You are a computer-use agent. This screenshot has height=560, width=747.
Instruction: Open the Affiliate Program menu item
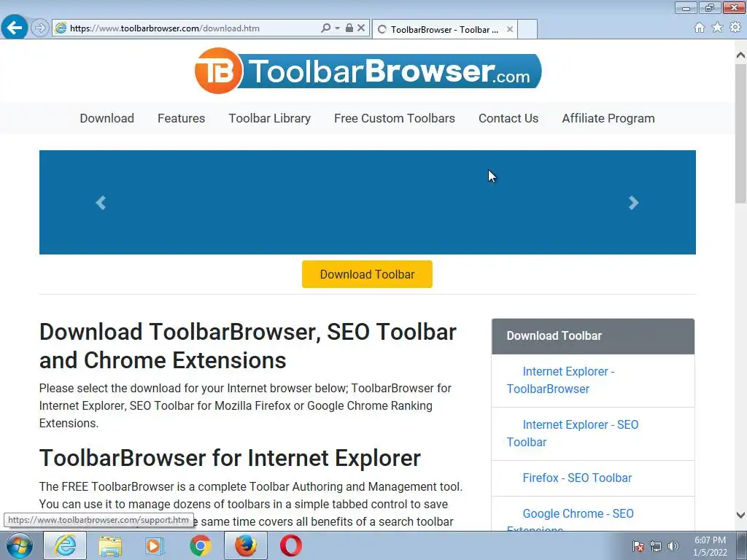pyautogui.click(x=608, y=118)
